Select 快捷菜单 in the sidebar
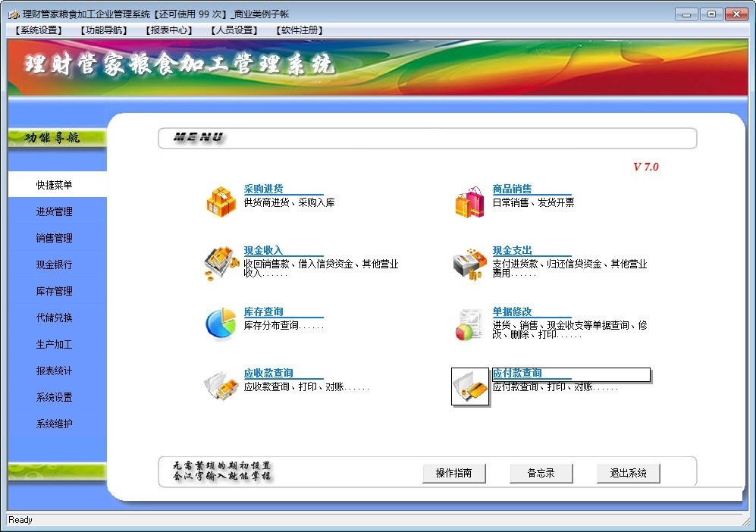Screen dimensions: 756x532 [x=58, y=185]
